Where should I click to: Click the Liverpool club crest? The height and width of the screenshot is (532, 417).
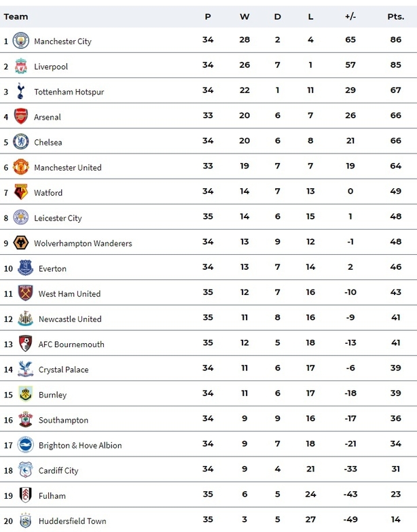click(21, 67)
